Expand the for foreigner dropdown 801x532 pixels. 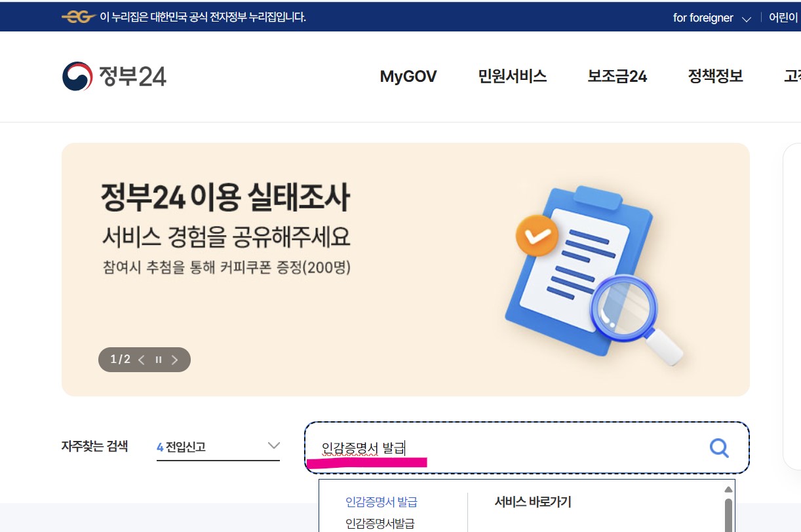tap(712, 18)
